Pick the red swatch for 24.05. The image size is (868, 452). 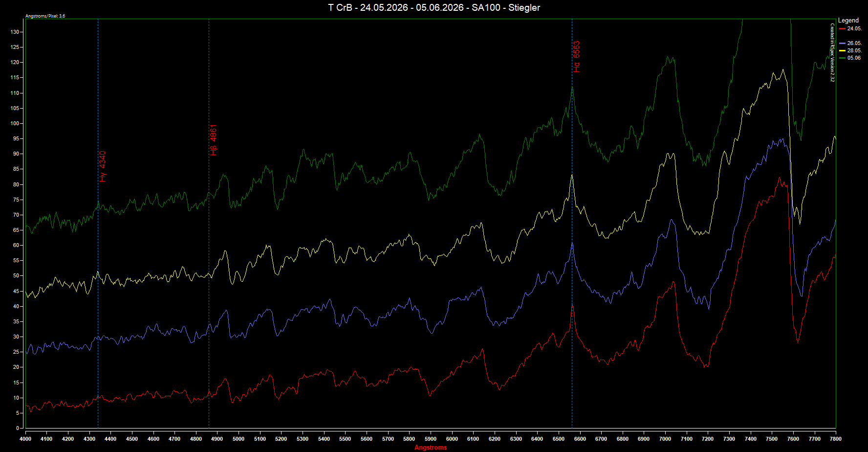842,29
